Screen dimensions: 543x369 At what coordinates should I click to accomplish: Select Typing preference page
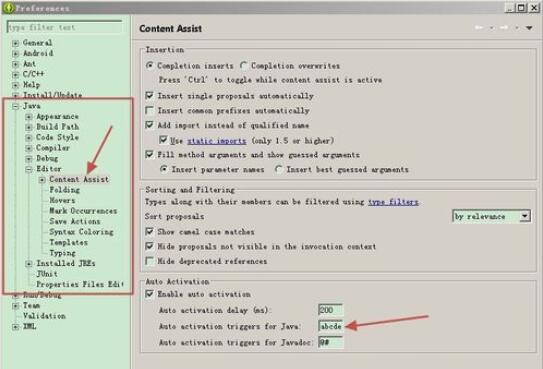click(x=62, y=253)
